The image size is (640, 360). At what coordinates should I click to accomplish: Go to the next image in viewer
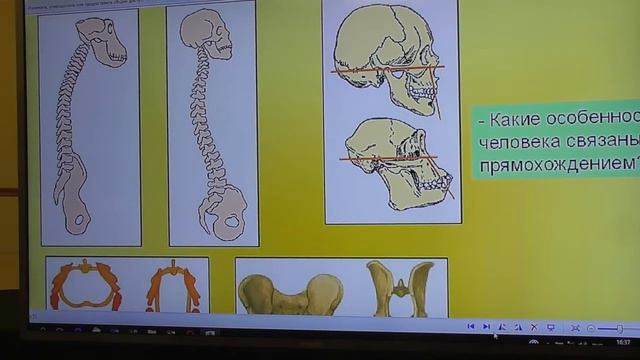(486, 327)
